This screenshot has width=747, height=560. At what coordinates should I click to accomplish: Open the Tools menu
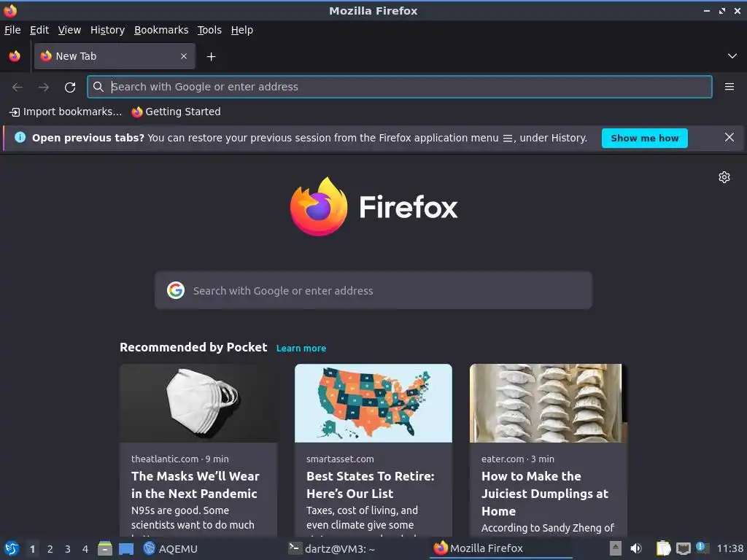click(209, 30)
